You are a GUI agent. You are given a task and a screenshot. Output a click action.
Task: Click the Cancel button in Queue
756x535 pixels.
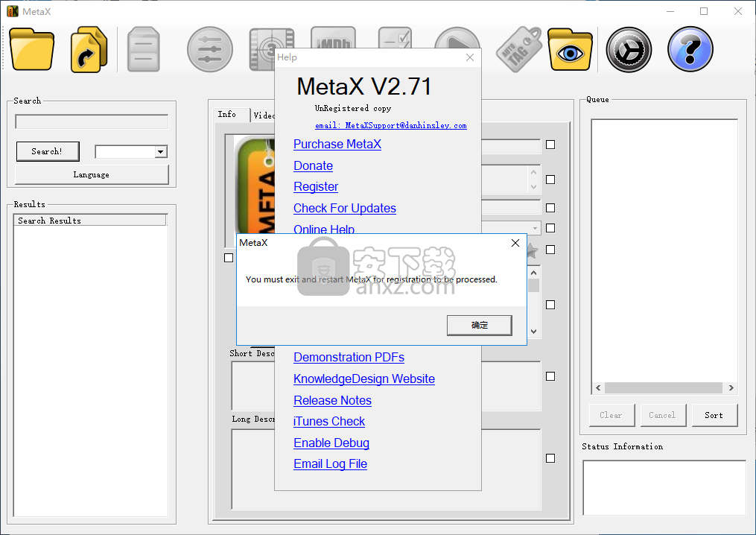click(x=663, y=415)
